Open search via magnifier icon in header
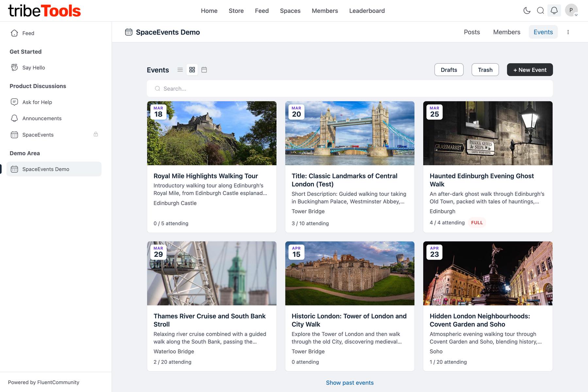The image size is (588, 392). tap(540, 10)
